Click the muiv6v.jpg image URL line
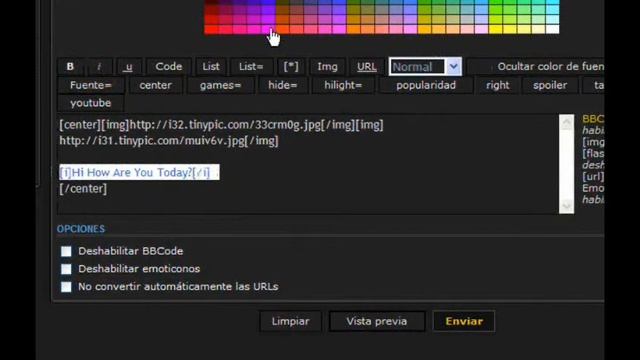Image resolution: width=640 pixels, height=360 pixels. coord(169,141)
